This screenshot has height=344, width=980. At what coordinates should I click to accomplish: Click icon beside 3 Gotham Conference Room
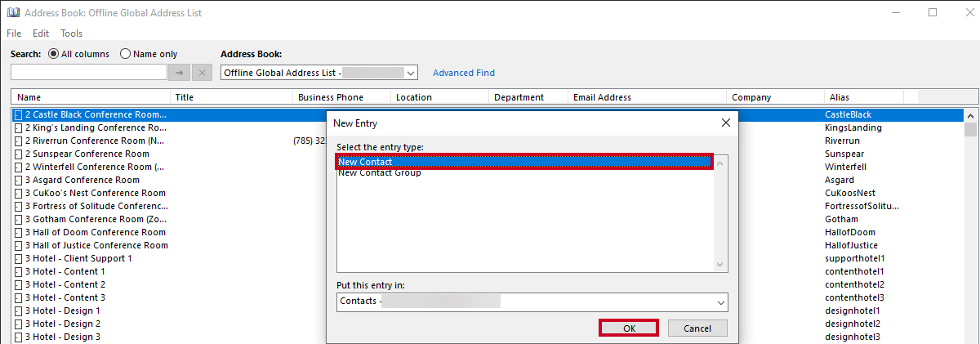coord(18,220)
